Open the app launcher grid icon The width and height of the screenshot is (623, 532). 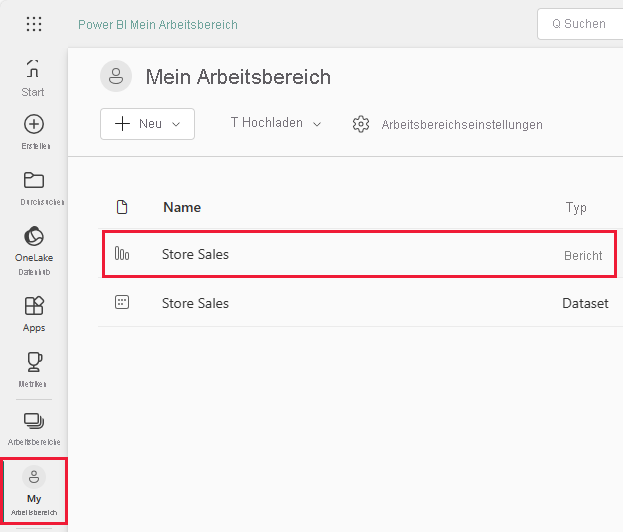click(34, 24)
